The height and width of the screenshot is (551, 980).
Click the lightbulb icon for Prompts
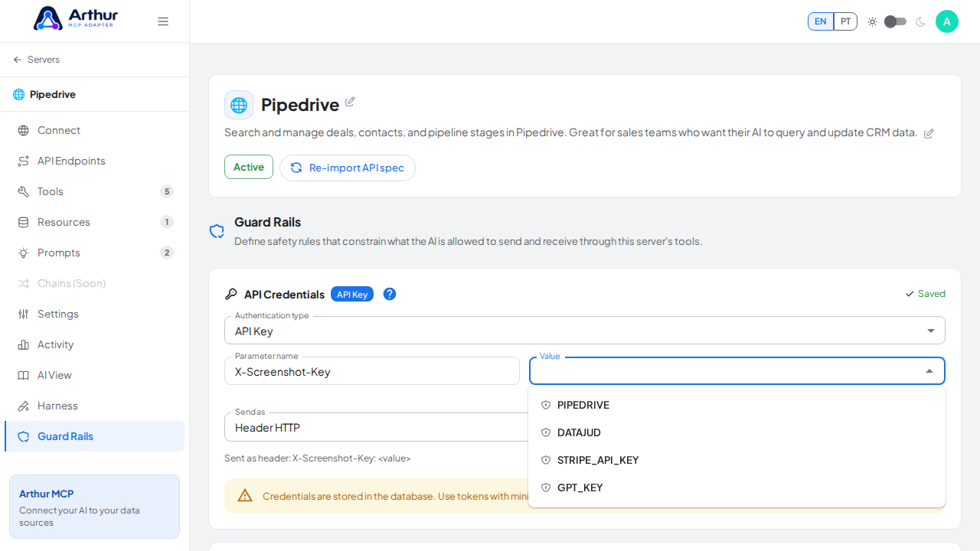pyautogui.click(x=24, y=253)
